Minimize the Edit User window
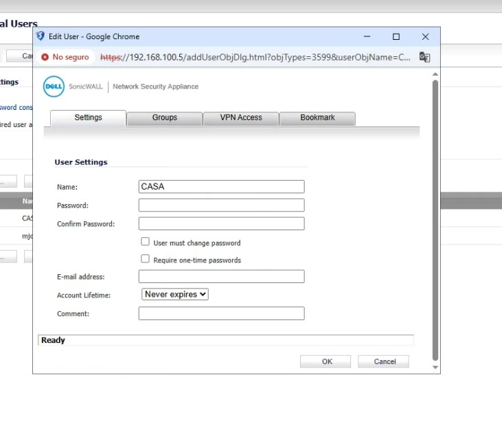The width and height of the screenshot is (502, 448). 367,36
